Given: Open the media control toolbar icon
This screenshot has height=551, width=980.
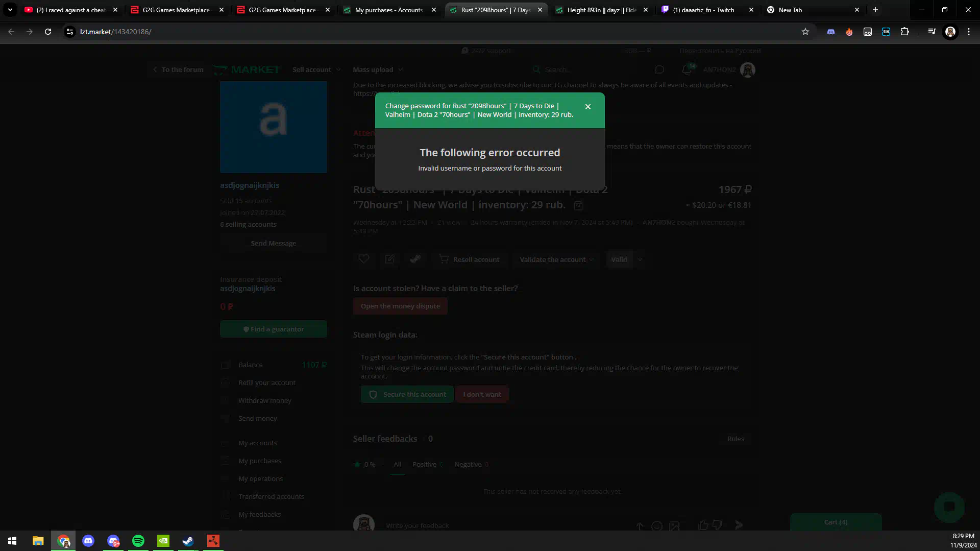Looking at the screenshot, I should 932,32.
